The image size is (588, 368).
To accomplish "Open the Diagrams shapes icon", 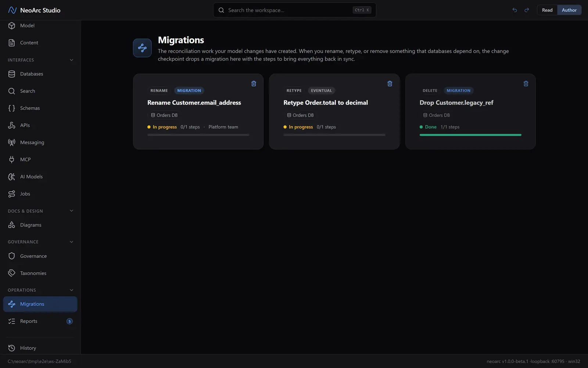I will point(12,225).
